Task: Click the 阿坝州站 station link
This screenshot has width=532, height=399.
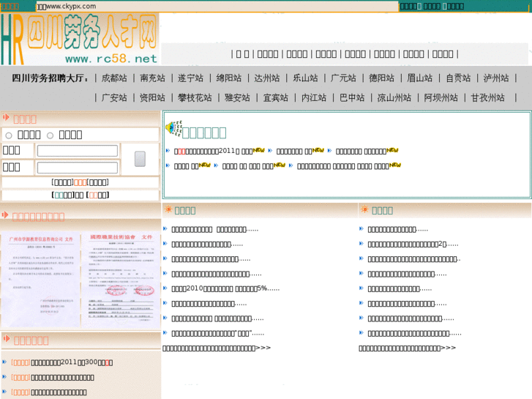Action: point(441,98)
